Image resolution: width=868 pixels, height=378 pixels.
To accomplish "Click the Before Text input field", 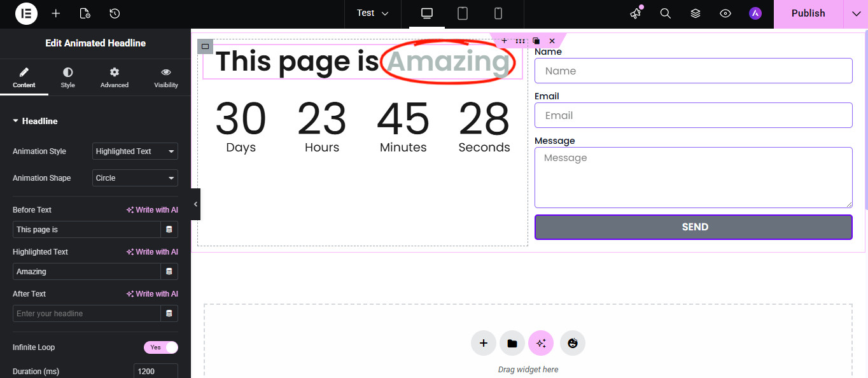I will pos(87,230).
